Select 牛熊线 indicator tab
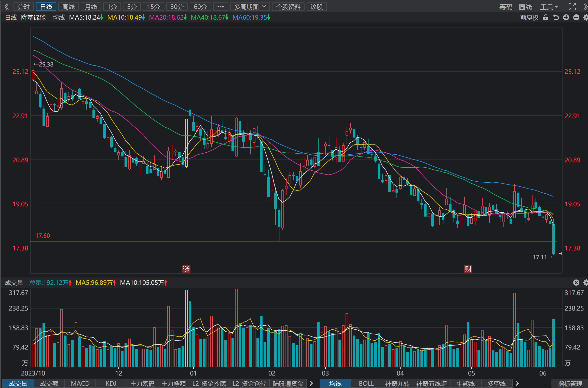Screen dimensions: 588x388 coord(466,383)
